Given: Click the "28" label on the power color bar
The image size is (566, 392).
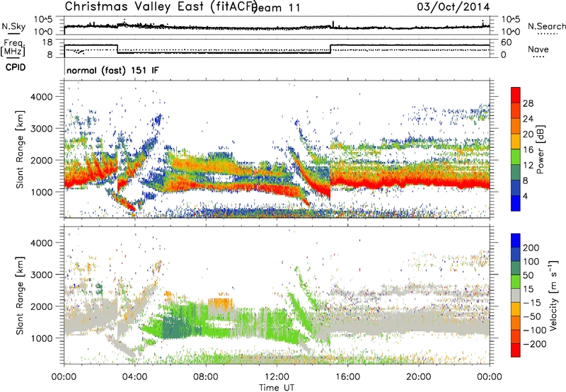Looking at the screenshot, I should (x=528, y=103).
